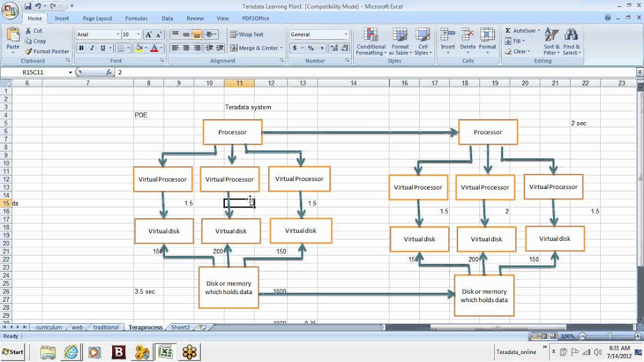Screen dimensions: 644x362
Task: Open Find & Select menu
Action: 572,42
